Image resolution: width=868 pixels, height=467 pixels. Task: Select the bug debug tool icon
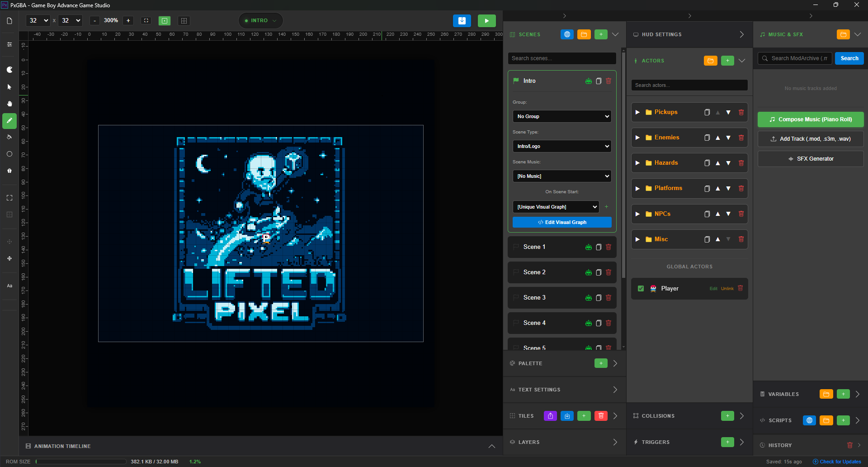click(9, 171)
